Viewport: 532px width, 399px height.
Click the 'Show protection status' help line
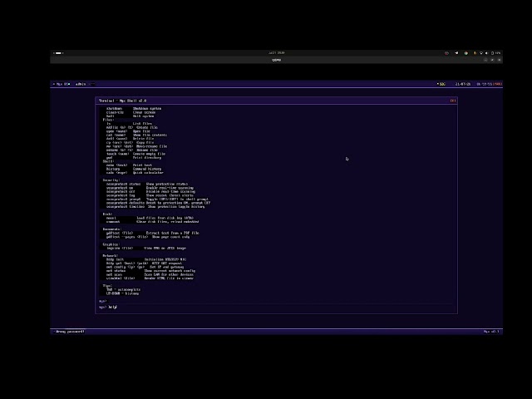(147, 184)
